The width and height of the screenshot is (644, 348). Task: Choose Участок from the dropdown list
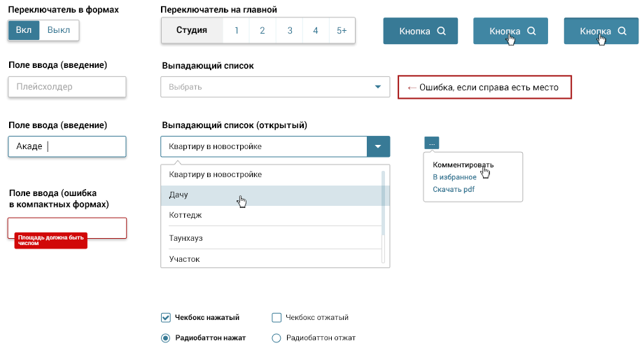pos(271,259)
